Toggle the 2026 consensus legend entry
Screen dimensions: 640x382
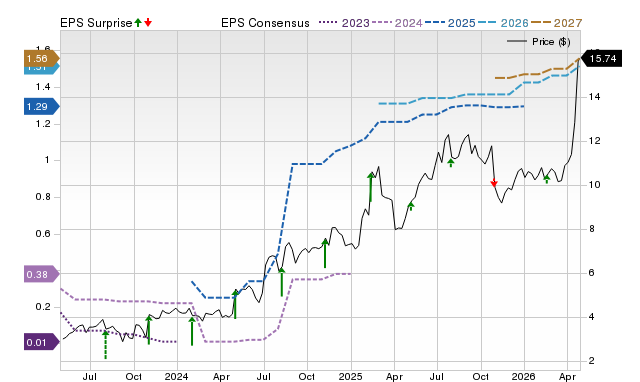[503, 23]
